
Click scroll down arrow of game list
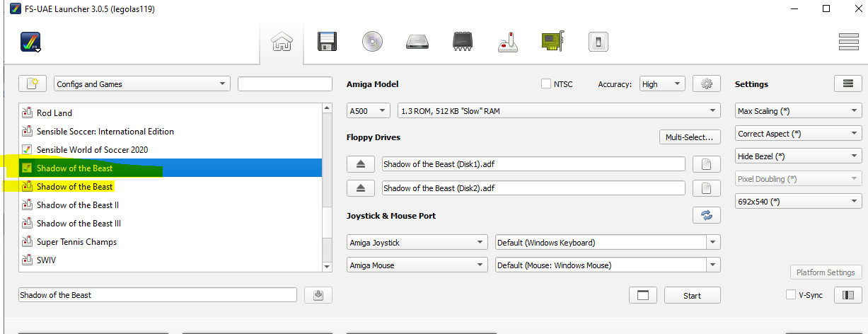[x=326, y=267]
